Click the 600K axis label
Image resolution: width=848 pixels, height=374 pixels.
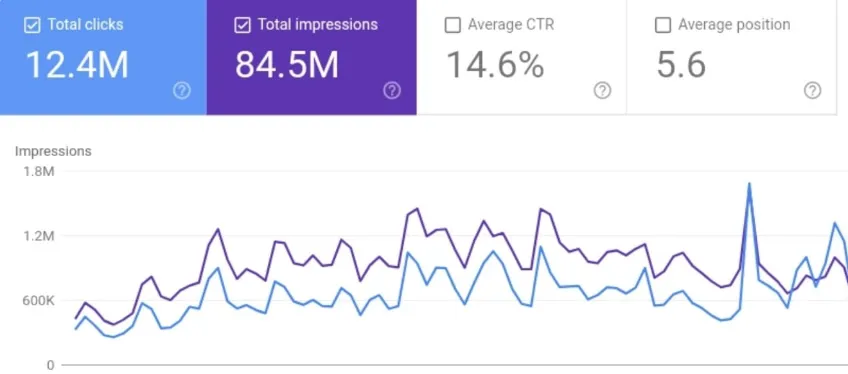(x=38, y=300)
